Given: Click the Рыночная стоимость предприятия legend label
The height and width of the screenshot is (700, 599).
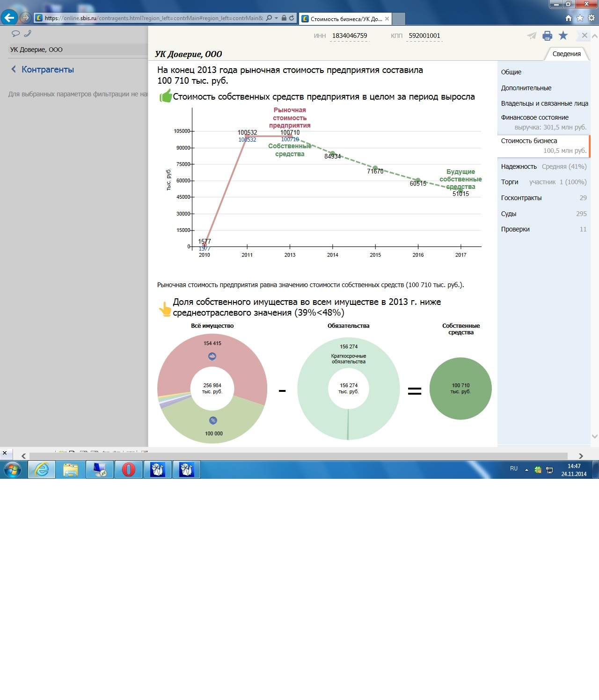Looking at the screenshot, I should coord(290,118).
